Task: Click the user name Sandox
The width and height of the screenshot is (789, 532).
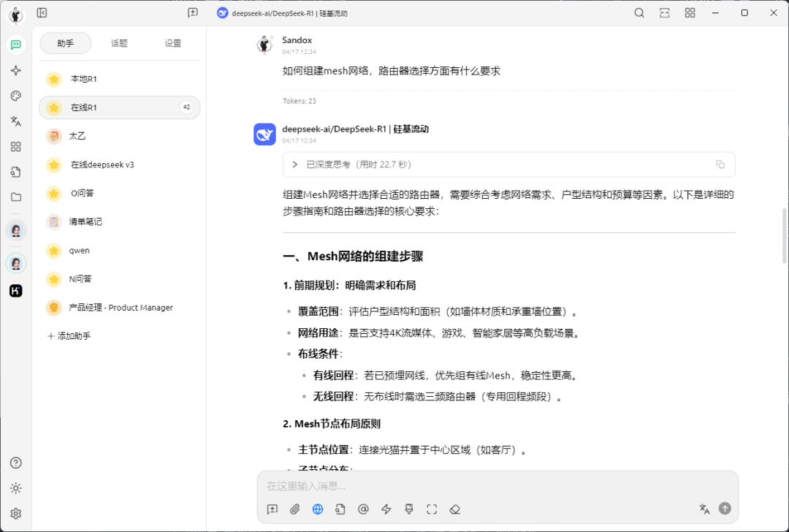Action: click(297, 40)
